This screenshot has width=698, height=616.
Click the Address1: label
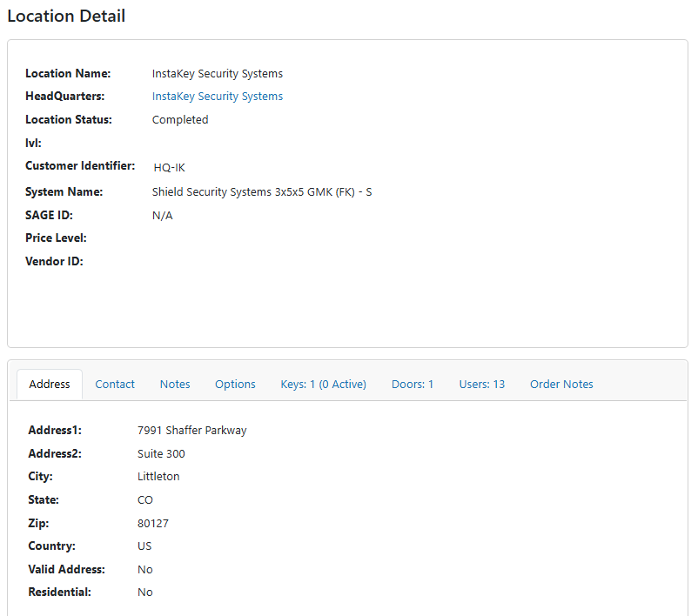point(55,431)
